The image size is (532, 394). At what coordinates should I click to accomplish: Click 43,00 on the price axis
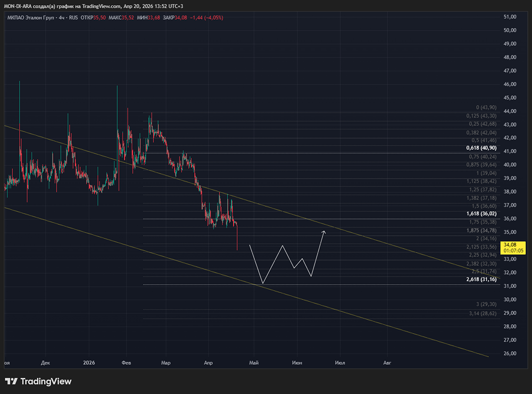point(510,124)
